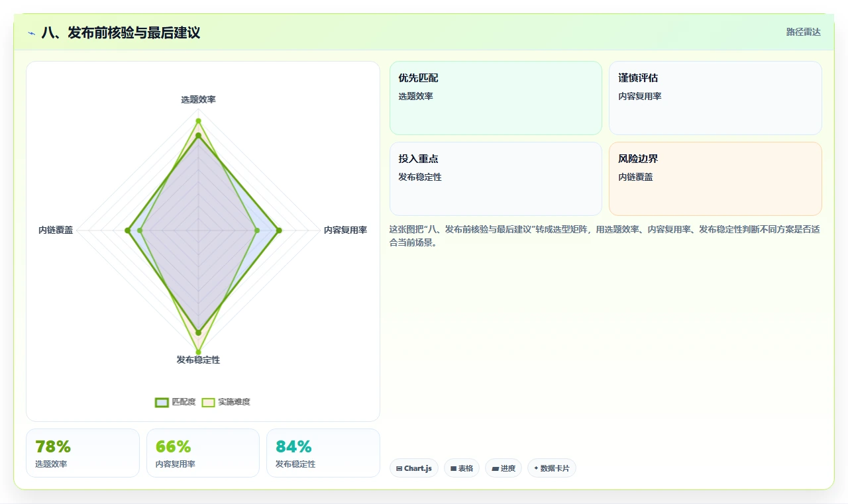848x504 pixels.
Task: Click the Chart.js tag chip
Action: coord(414,468)
